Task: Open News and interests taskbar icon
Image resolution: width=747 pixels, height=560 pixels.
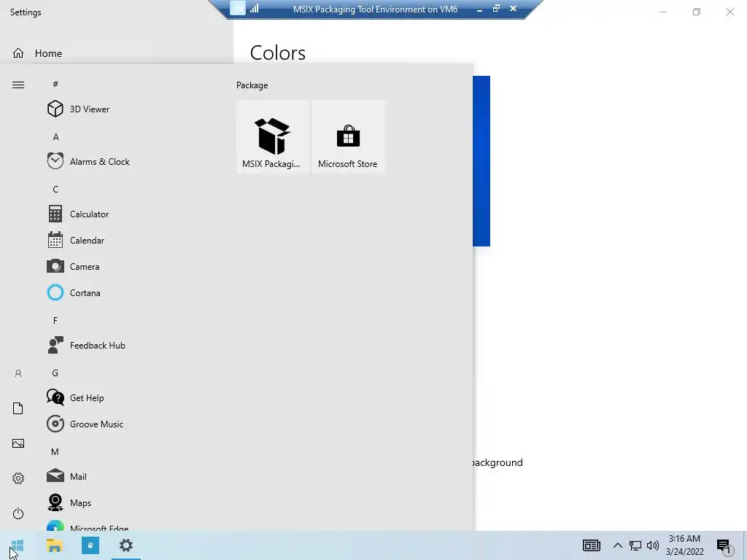Action: click(591, 545)
